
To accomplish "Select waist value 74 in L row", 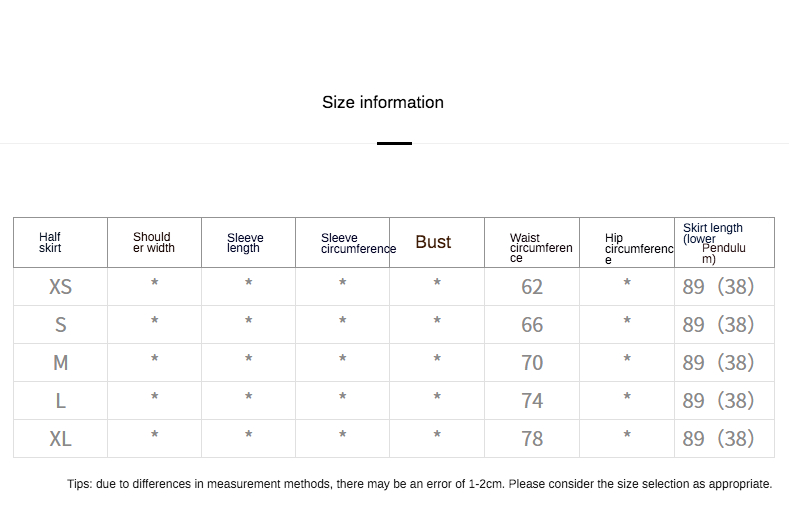I will click(532, 401).
